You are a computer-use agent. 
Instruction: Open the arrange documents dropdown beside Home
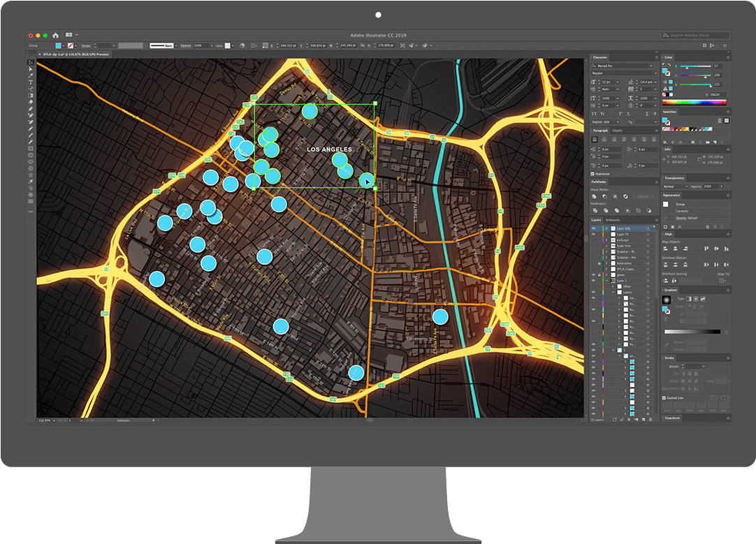72,35
